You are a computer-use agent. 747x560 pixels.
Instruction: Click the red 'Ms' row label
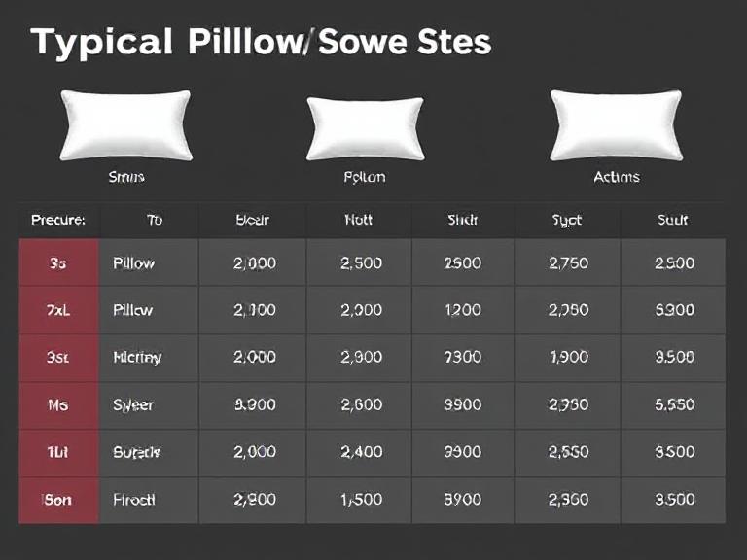(58, 405)
